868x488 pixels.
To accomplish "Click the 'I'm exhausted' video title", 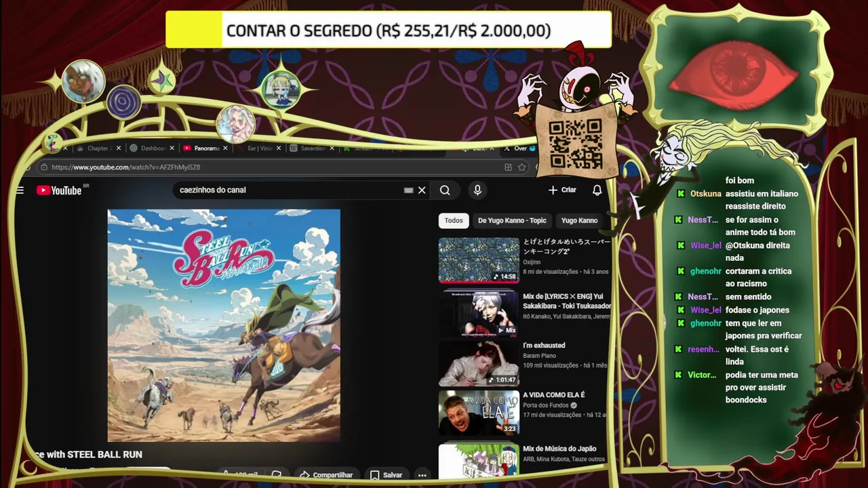I will [544, 346].
